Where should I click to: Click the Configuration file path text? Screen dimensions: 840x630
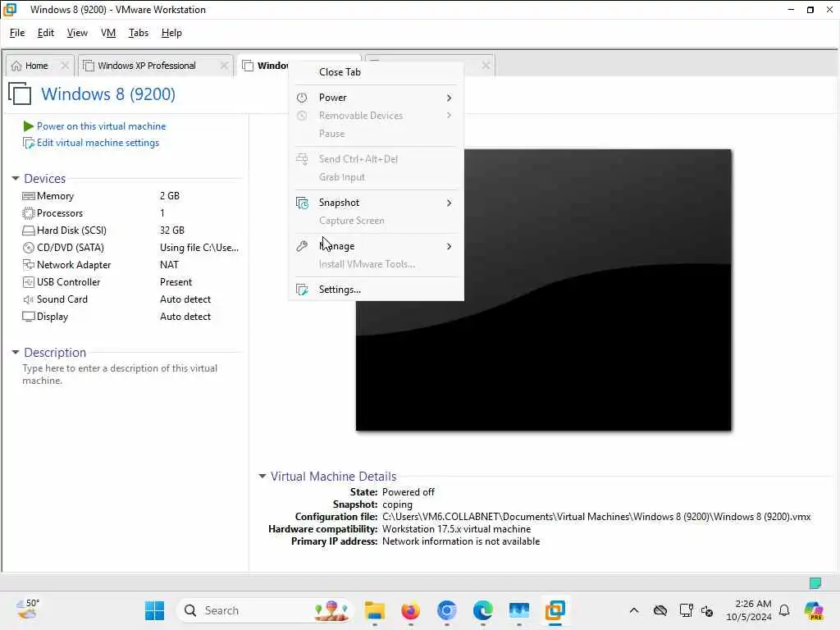(x=596, y=517)
